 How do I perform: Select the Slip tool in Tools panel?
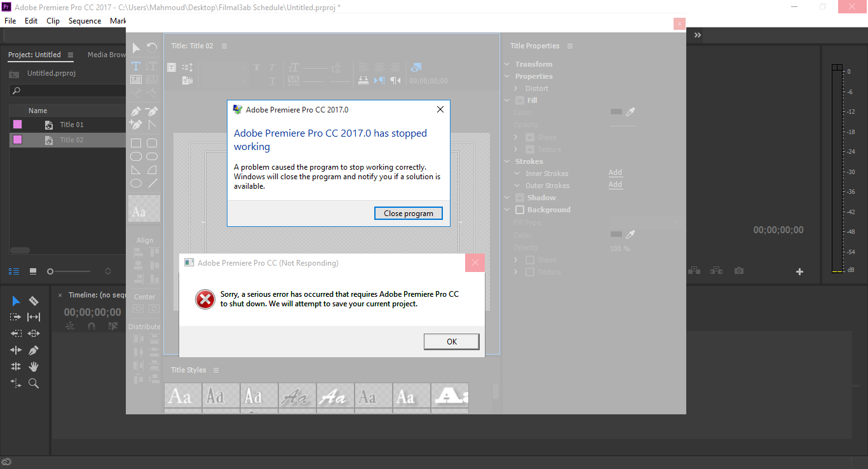(34, 317)
